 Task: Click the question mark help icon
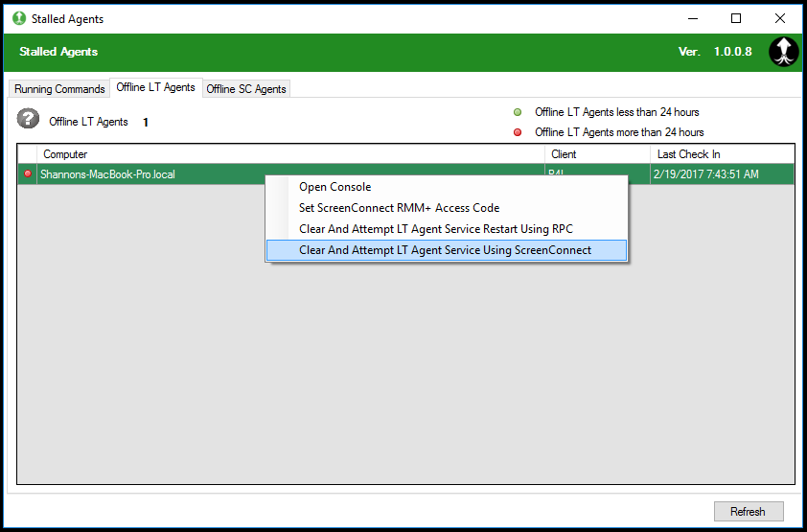click(x=29, y=119)
